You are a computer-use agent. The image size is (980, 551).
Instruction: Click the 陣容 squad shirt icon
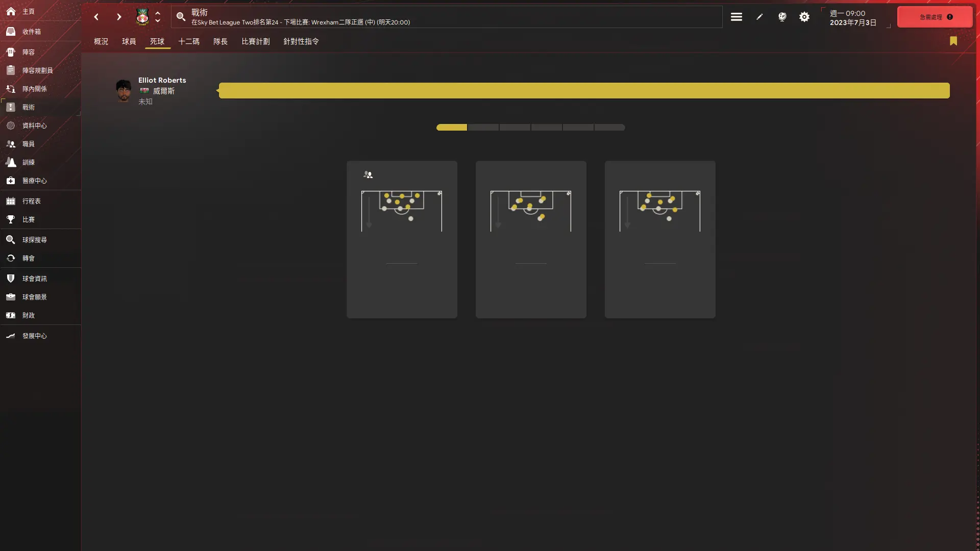pyautogui.click(x=11, y=52)
